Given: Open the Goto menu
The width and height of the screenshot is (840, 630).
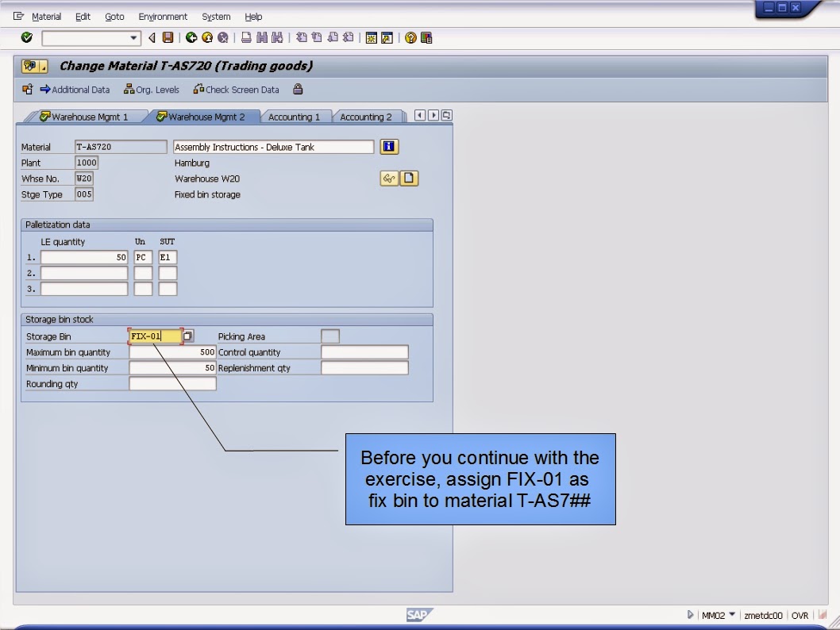Looking at the screenshot, I should click(114, 17).
